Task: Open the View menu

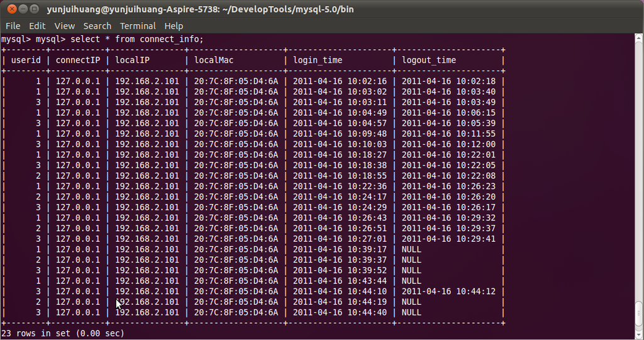Action: point(65,26)
